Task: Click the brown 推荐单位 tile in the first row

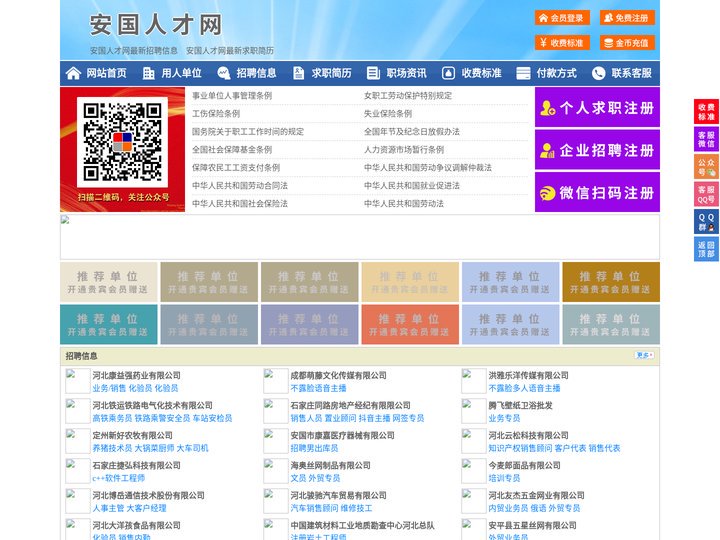Action: [x=611, y=282]
